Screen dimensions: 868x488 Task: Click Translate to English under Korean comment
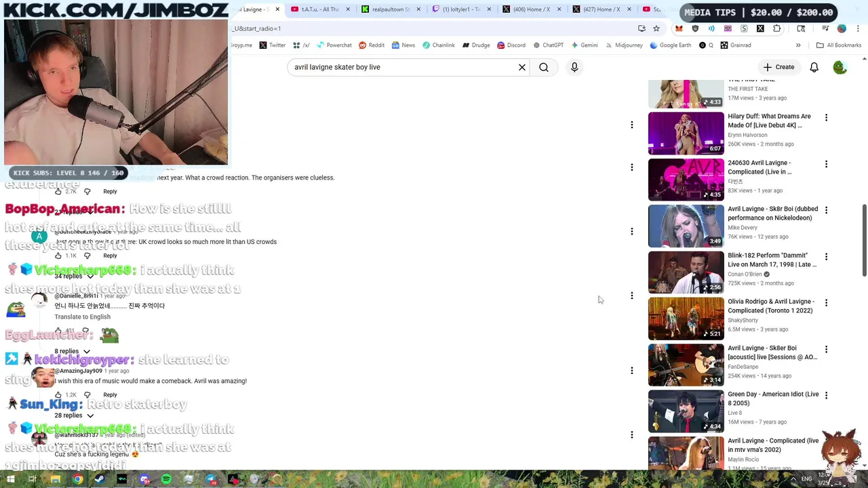(x=82, y=317)
